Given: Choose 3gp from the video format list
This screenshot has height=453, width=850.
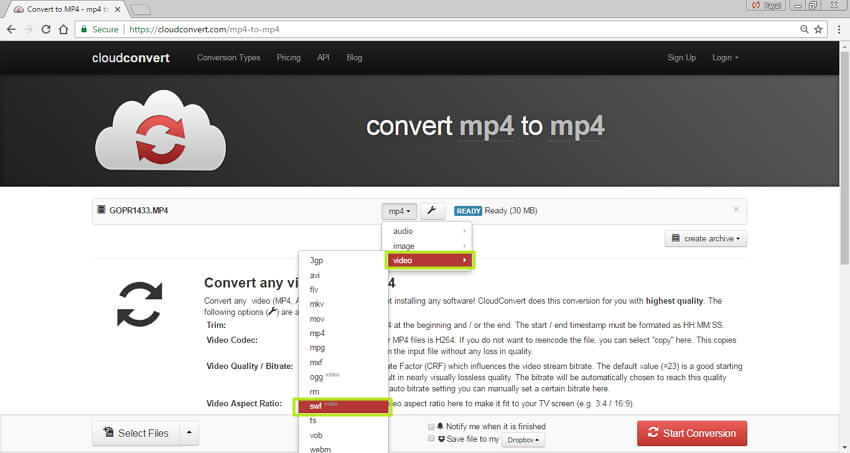Looking at the screenshot, I should pyautogui.click(x=343, y=261).
